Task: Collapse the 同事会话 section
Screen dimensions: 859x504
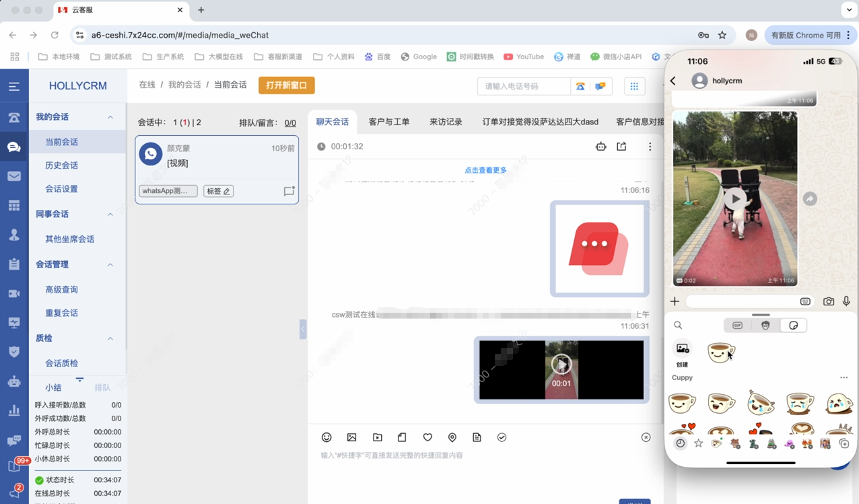Action: pyautogui.click(x=110, y=214)
